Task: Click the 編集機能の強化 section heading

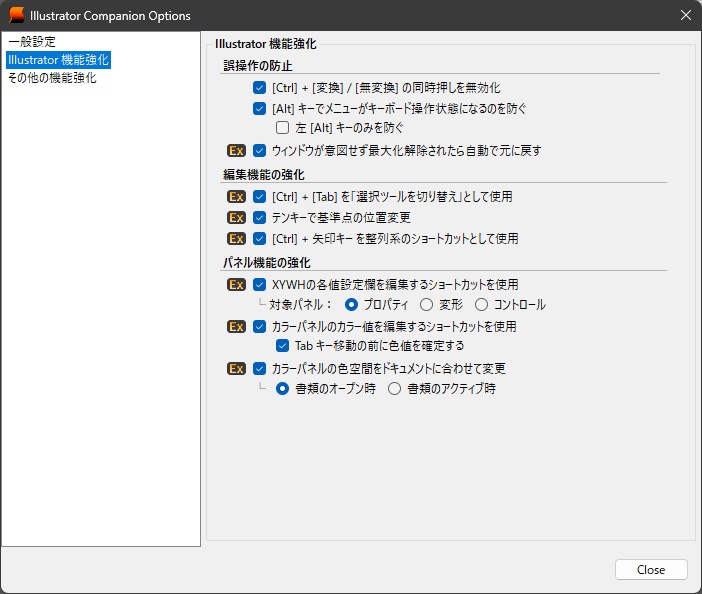Action: [x=263, y=175]
